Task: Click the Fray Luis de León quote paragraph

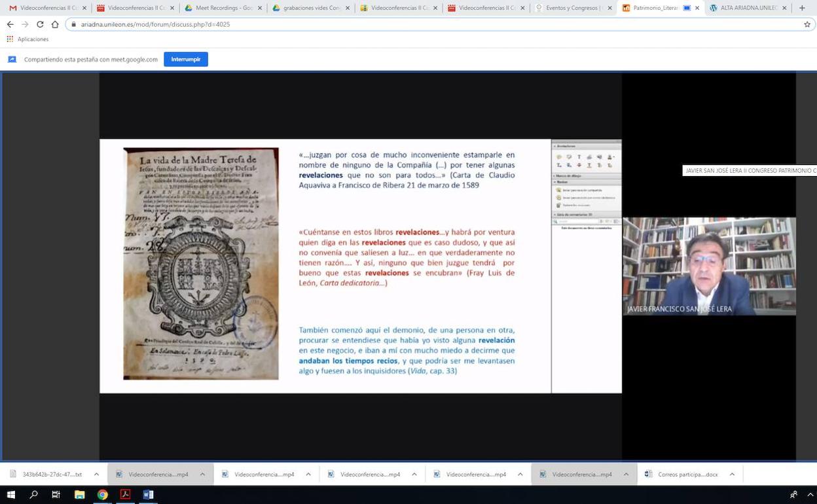Action: pyautogui.click(x=407, y=257)
